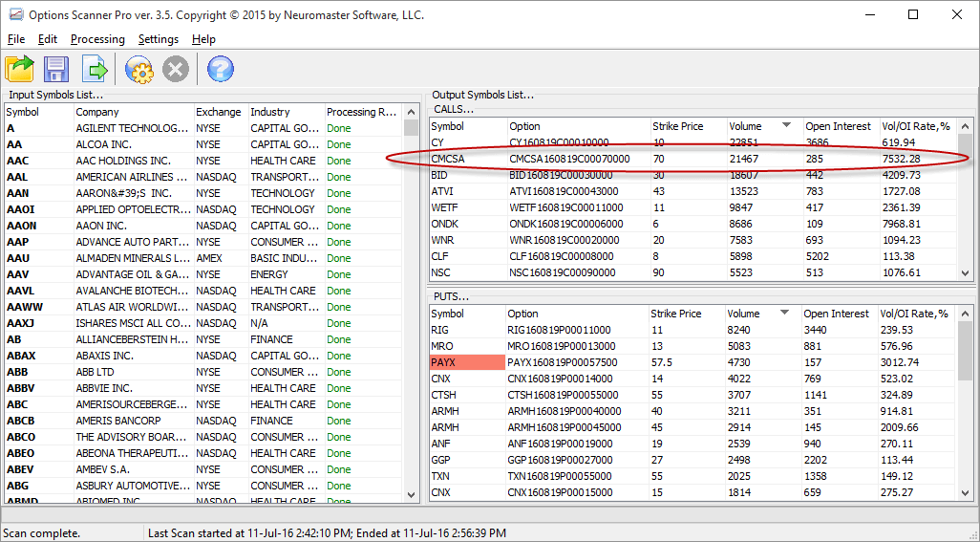Select the AMBEV S.A. row

click(x=203, y=469)
